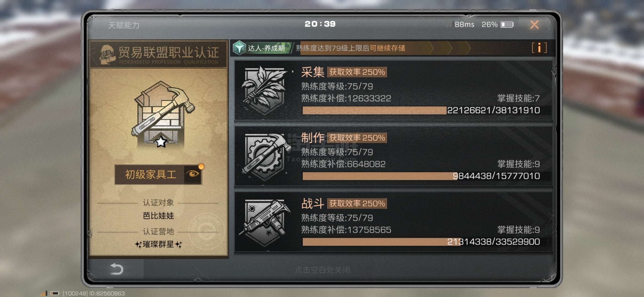The image size is (644, 297).
Task: Select the 制作 crafting gear-hammer badge
Action: point(265,156)
